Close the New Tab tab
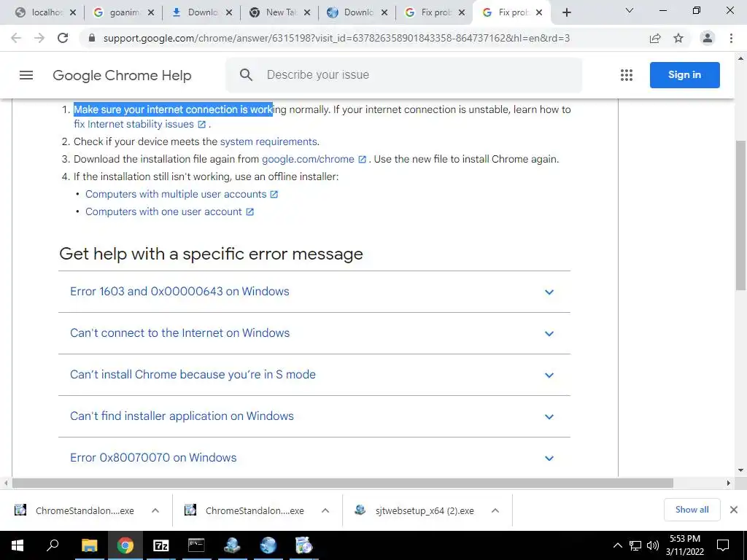Viewport: 747px width, 560px height. pos(307,13)
